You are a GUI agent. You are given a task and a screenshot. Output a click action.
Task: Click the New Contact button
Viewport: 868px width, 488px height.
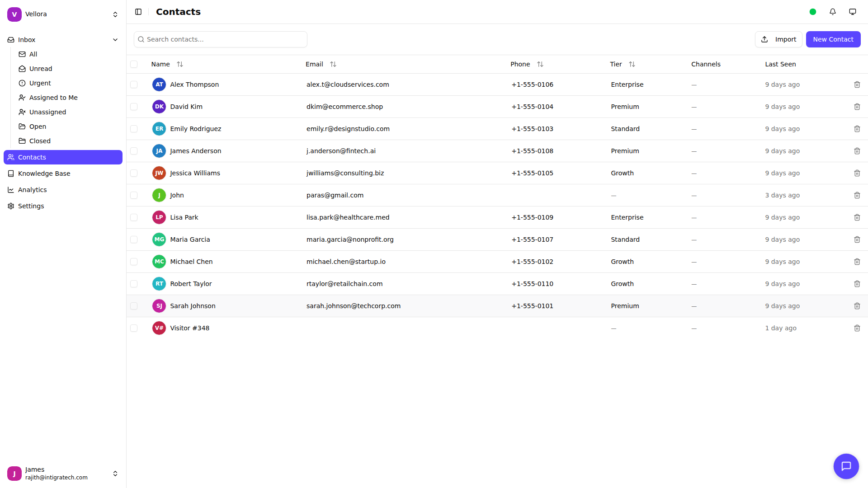click(x=833, y=39)
